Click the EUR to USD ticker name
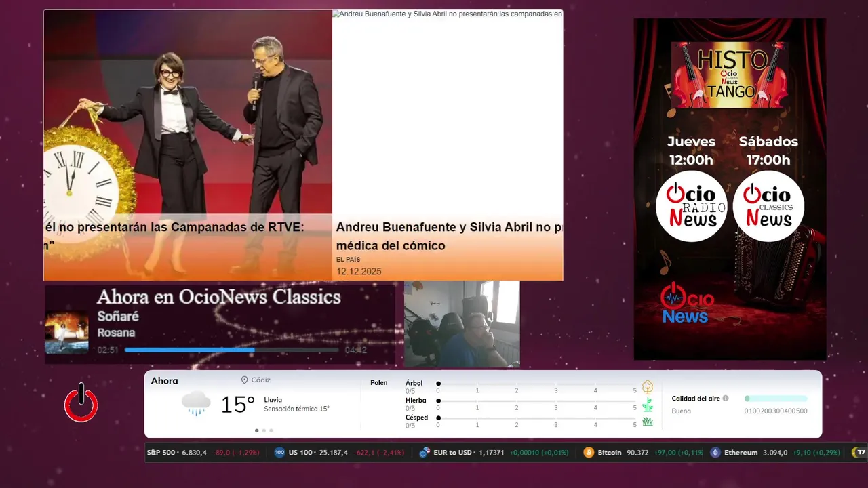 [452, 452]
